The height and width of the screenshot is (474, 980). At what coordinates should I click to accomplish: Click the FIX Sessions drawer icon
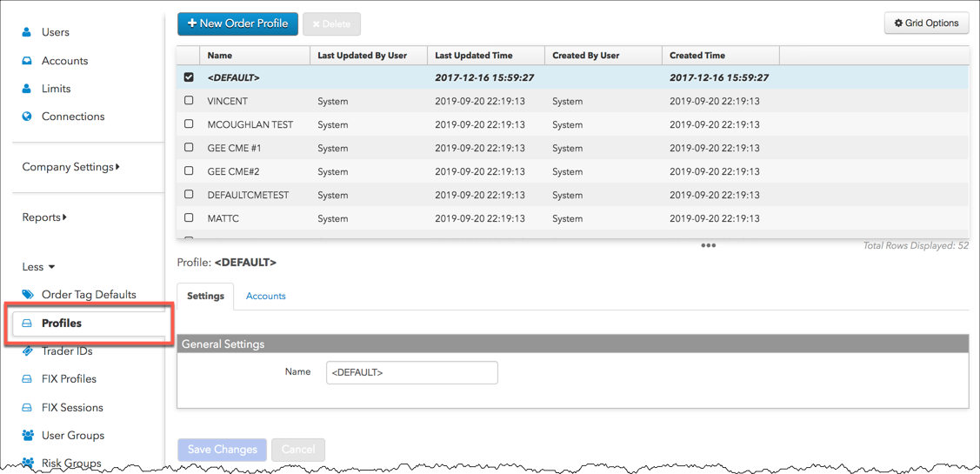(x=27, y=407)
